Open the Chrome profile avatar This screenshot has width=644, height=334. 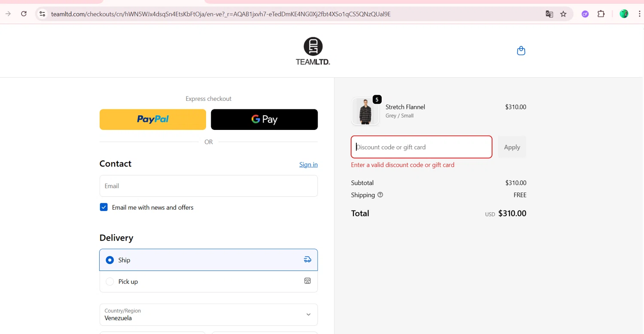[x=624, y=14]
